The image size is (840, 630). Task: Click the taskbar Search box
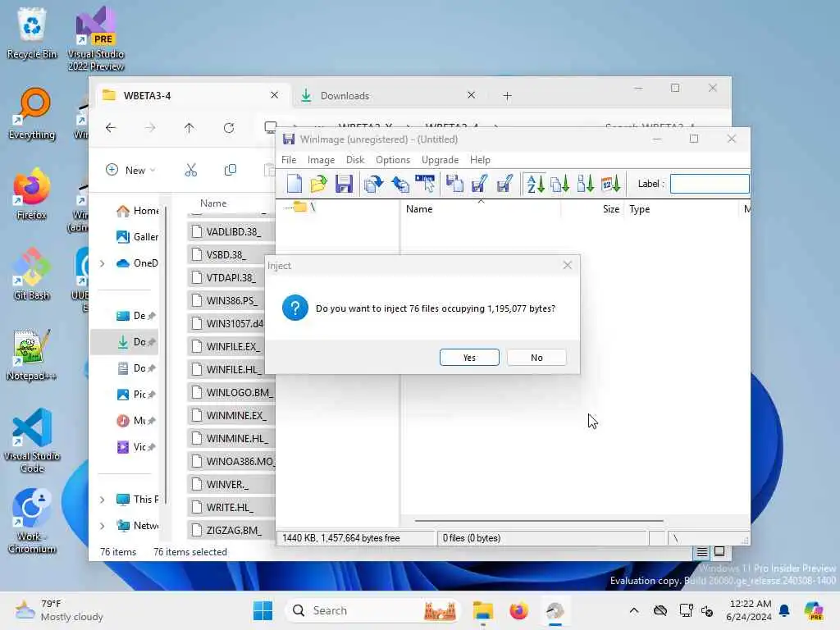tap(372, 610)
